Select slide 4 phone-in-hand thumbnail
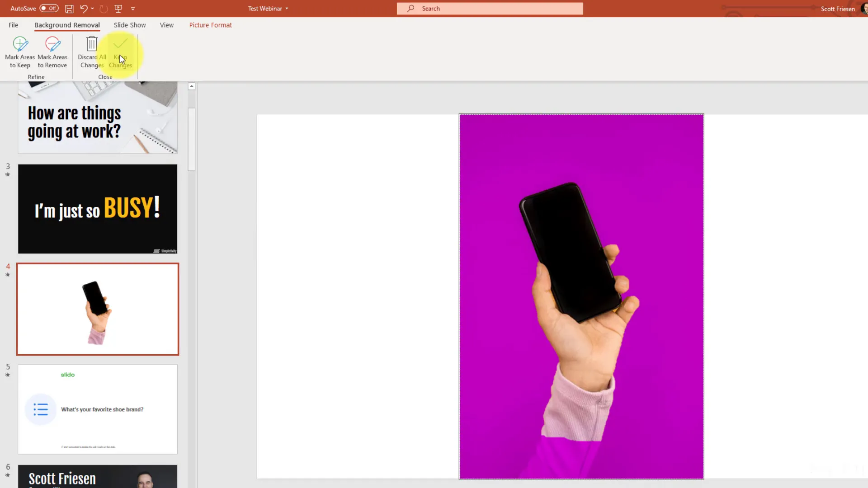The width and height of the screenshot is (868, 488). (x=98, y=309)
